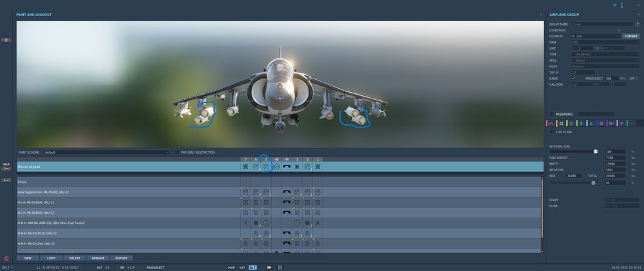The image size is (644, 271).
Task: Click the Frequency input field showing 305
Action: [x=612, y=79]
